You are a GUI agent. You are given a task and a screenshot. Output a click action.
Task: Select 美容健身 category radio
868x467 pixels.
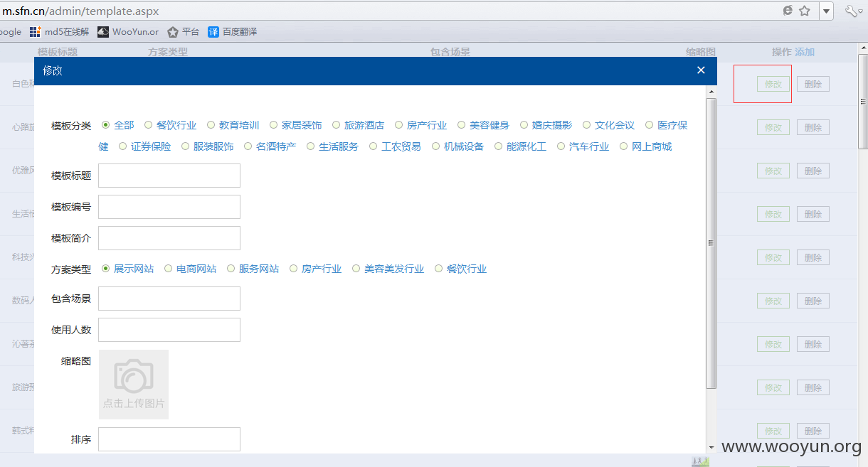point(462,125)
